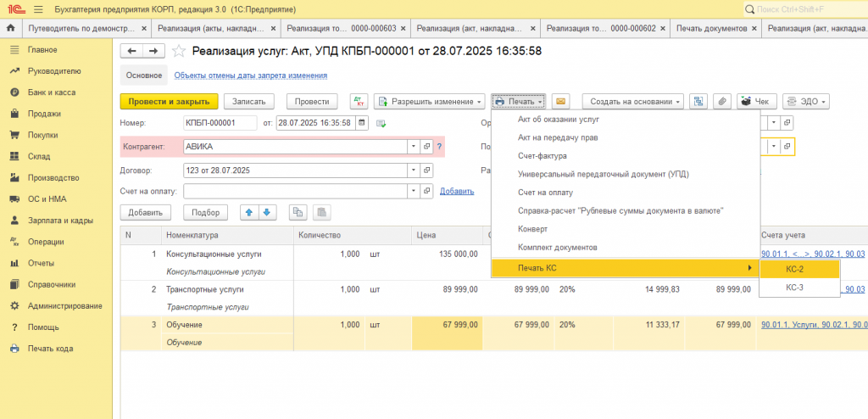The image size is (868, 419).
Task: Open document structure of subordination icon
Action: pos(699,102)
